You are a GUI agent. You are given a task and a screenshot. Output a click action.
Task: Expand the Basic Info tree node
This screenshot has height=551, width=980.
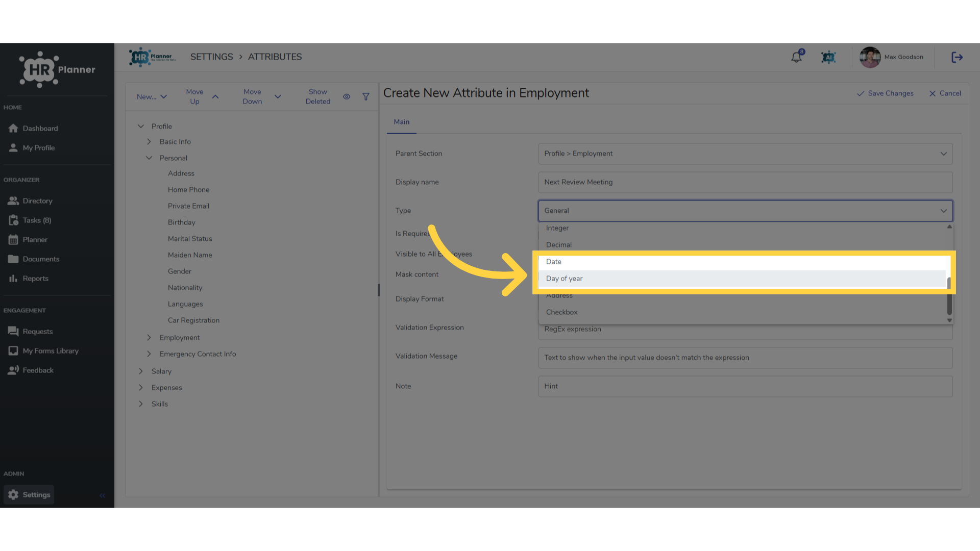[x=149, y=141]
